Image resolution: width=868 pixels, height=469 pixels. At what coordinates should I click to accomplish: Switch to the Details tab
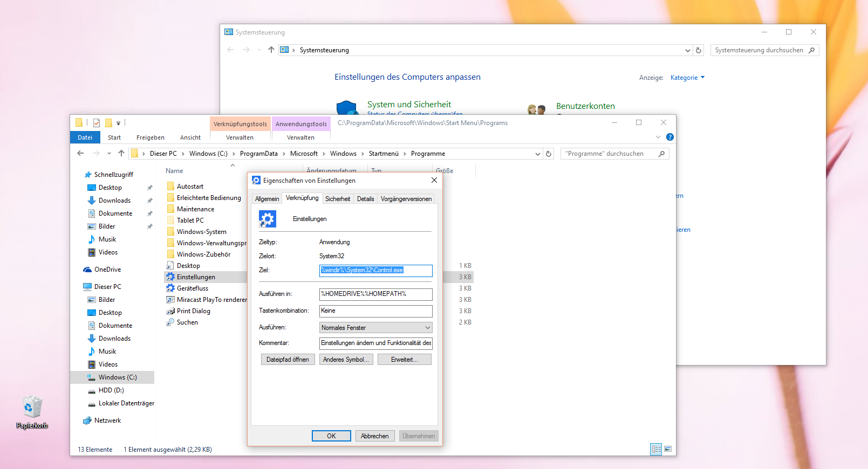pos(365,199)
